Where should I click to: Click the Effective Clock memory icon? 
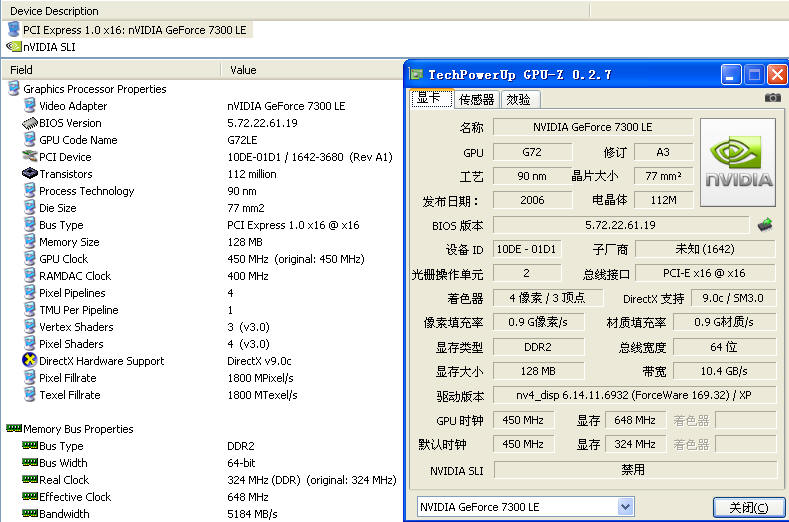click(30, 496)
